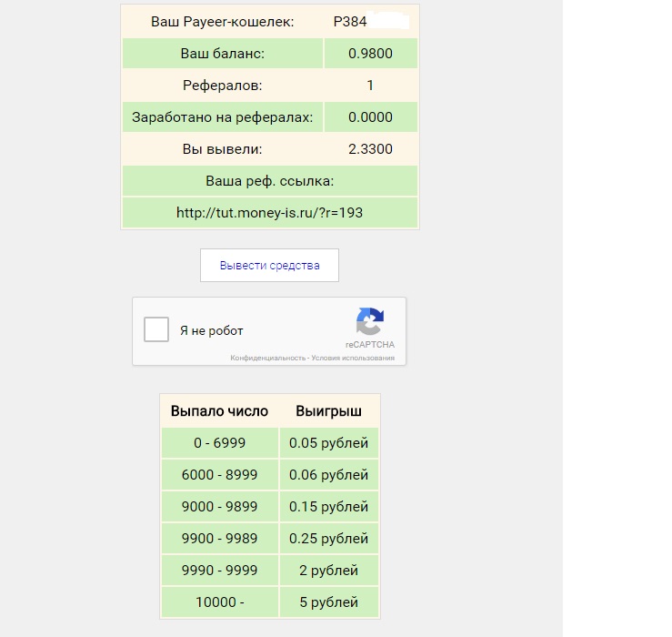
Task: Click the "Заработано на рефералах:" value 0.0000
Action: [x=370, y=117]
